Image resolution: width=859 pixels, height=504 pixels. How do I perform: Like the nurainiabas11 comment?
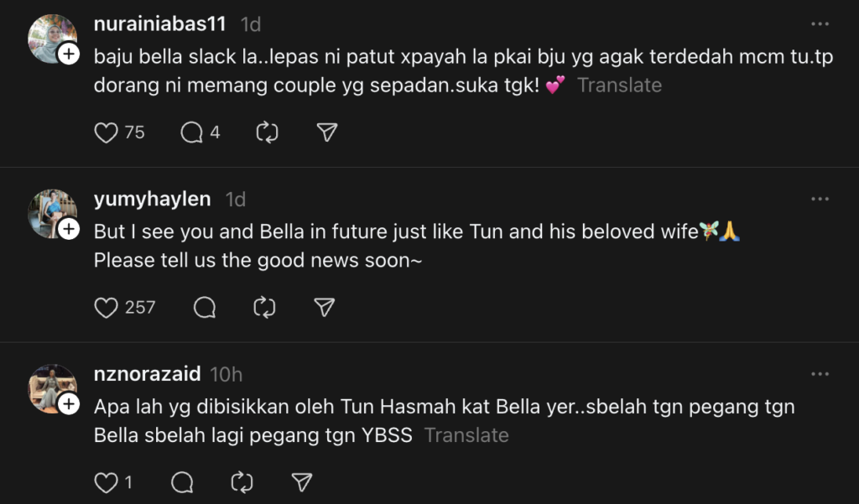[106, 132]
